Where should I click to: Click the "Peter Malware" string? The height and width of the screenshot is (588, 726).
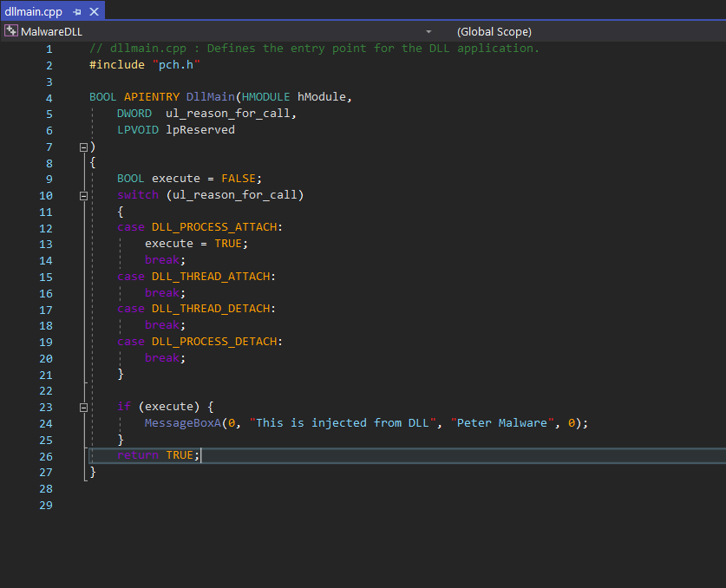(x=502, y=423)
